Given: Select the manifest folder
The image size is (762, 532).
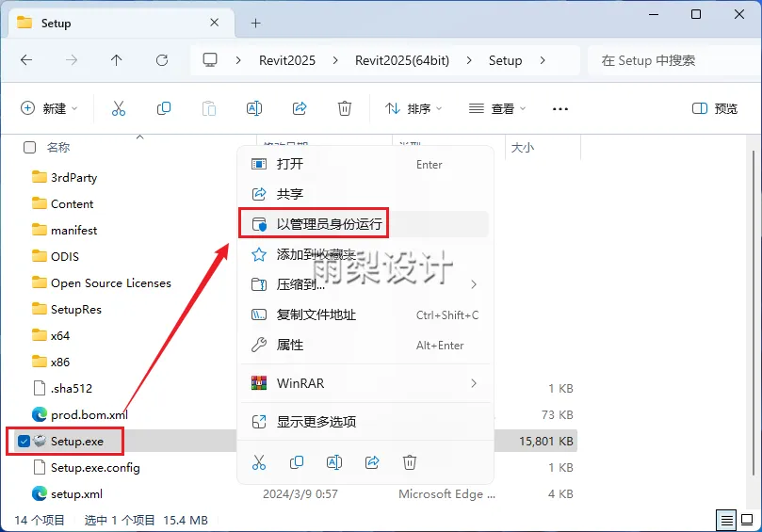Looking at the screenshot, I should tap(64, 230).
